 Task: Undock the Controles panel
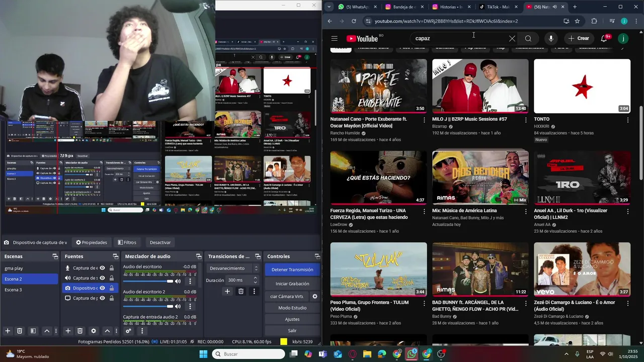click(317, 256)
